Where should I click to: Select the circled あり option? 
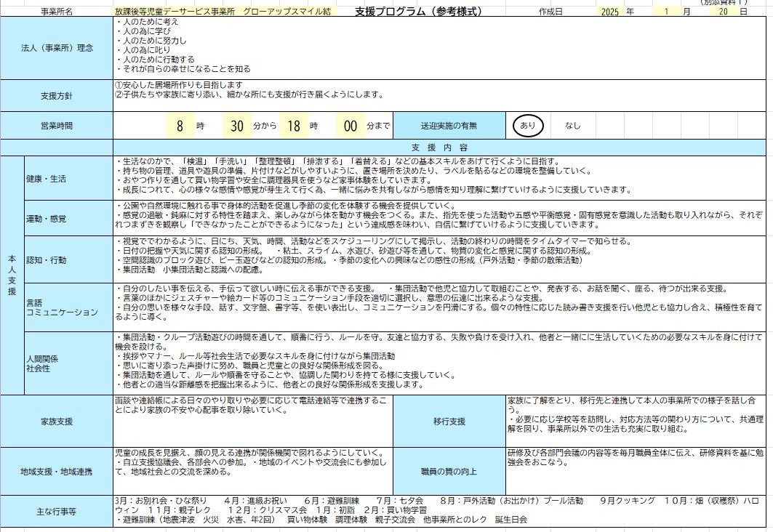(527, 126)
